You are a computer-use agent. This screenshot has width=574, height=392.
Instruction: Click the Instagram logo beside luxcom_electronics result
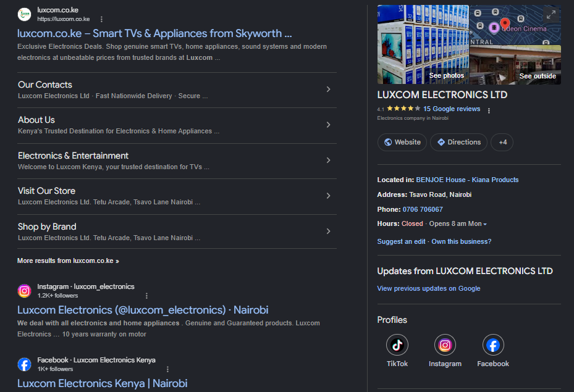25,291
